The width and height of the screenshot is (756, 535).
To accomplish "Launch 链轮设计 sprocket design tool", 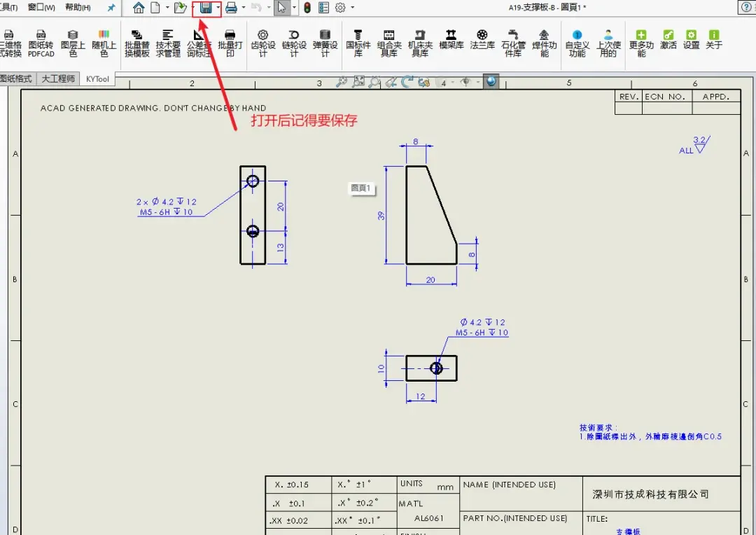I will click(294, 43).
